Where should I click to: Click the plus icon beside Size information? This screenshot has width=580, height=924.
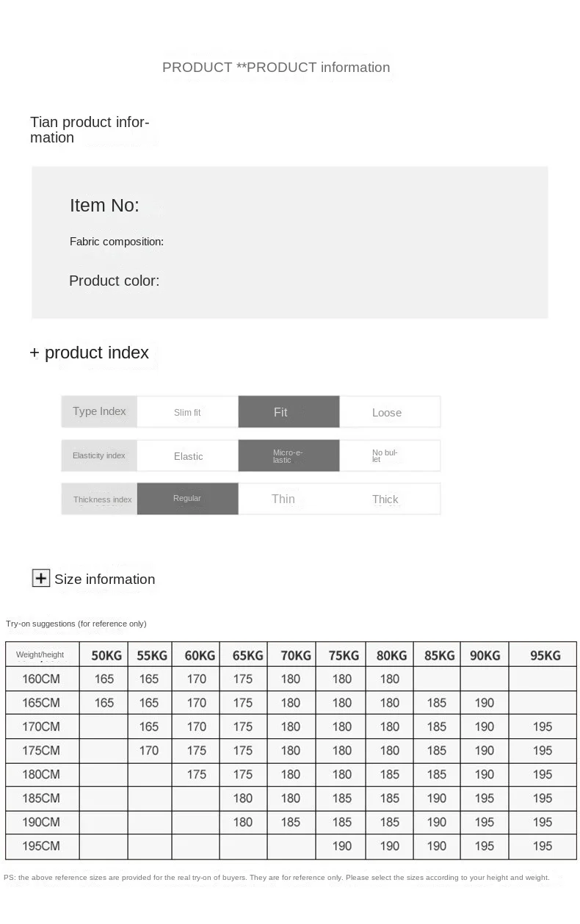coord(40,578)
